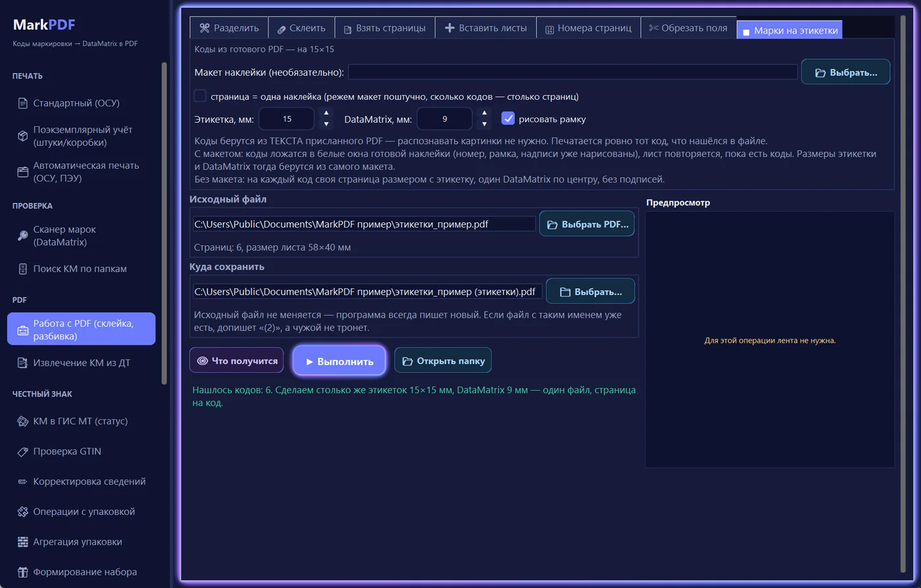Click the tag icon beside Проверка GTIN
921x588 pixels.
pos(22,451)
